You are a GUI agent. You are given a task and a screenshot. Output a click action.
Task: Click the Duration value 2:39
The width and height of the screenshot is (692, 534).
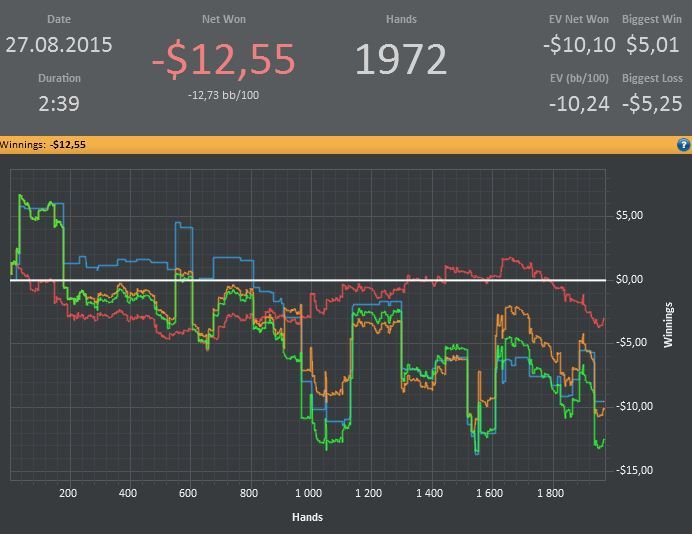(59, 104)
